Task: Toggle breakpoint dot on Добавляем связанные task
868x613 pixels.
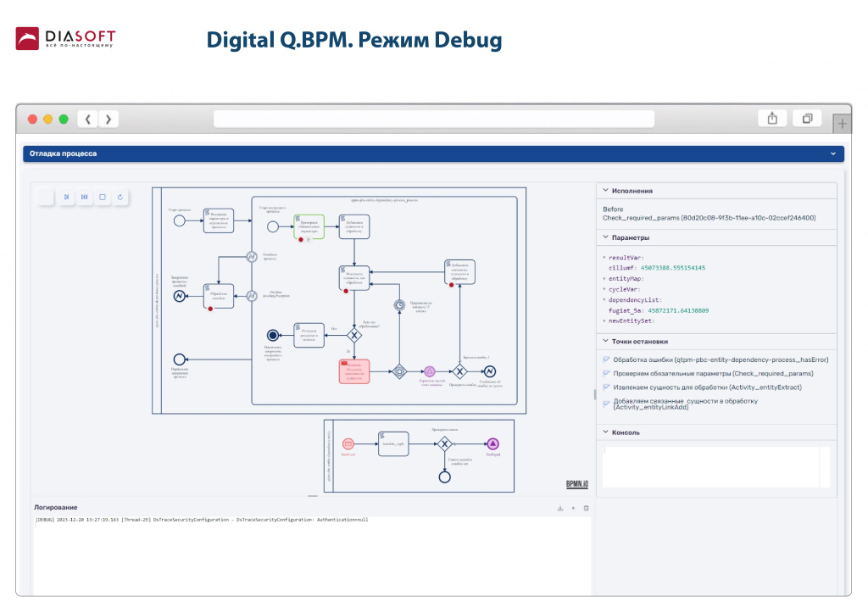Action: click(x=452, y=285)
